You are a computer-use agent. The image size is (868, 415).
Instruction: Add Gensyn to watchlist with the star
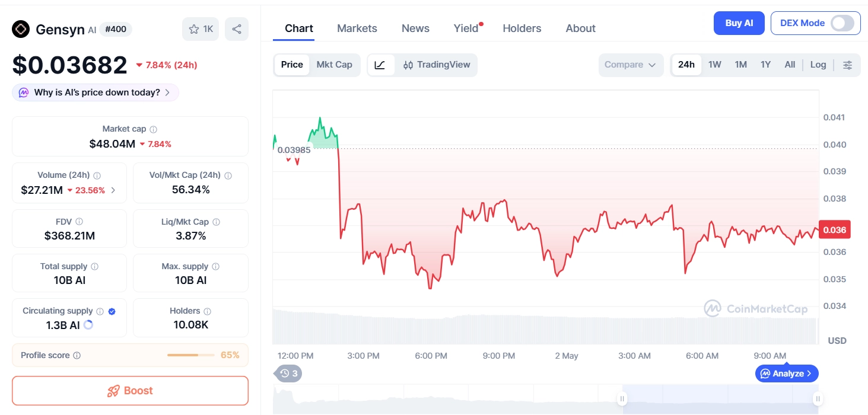tap(201, 29)
